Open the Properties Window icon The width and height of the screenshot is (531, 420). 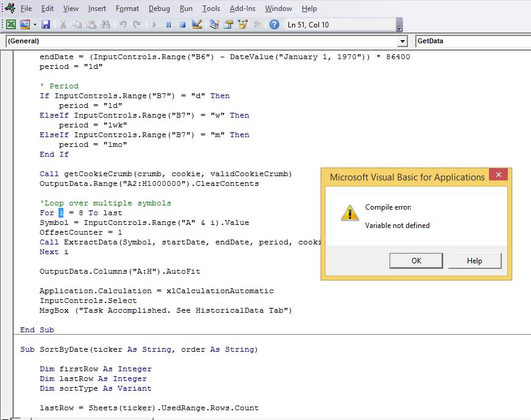229,24
